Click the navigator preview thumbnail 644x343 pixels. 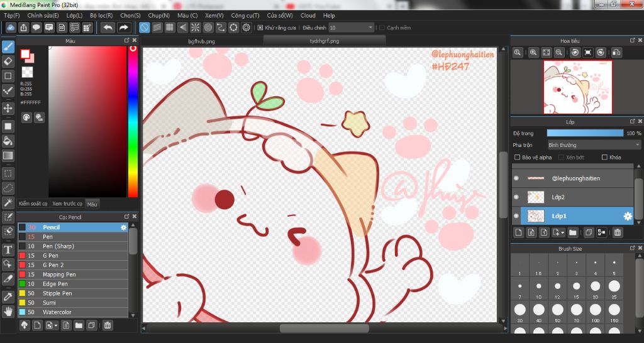578,87
